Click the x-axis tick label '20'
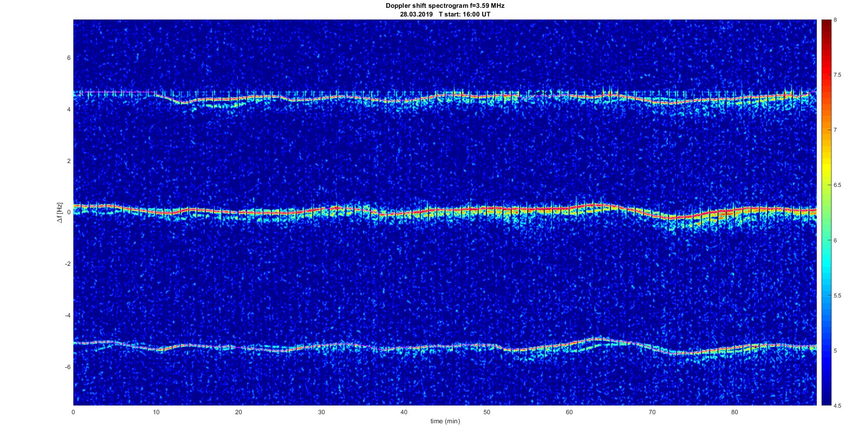 238,412
